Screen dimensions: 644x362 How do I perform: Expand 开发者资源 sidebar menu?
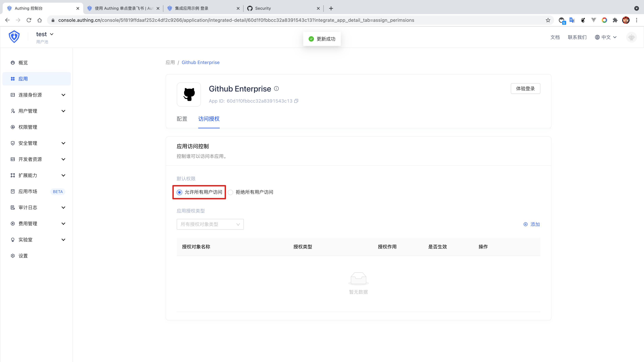37,159
